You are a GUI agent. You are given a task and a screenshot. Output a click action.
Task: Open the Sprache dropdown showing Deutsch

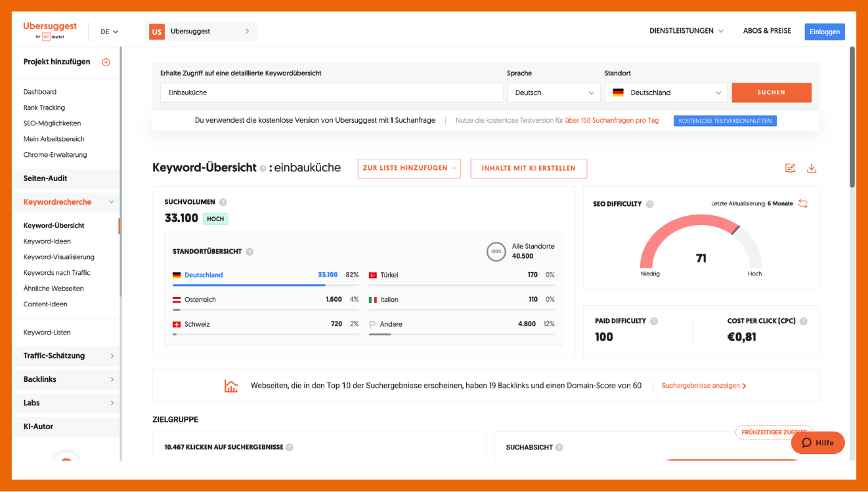click(x=553, y=93)
